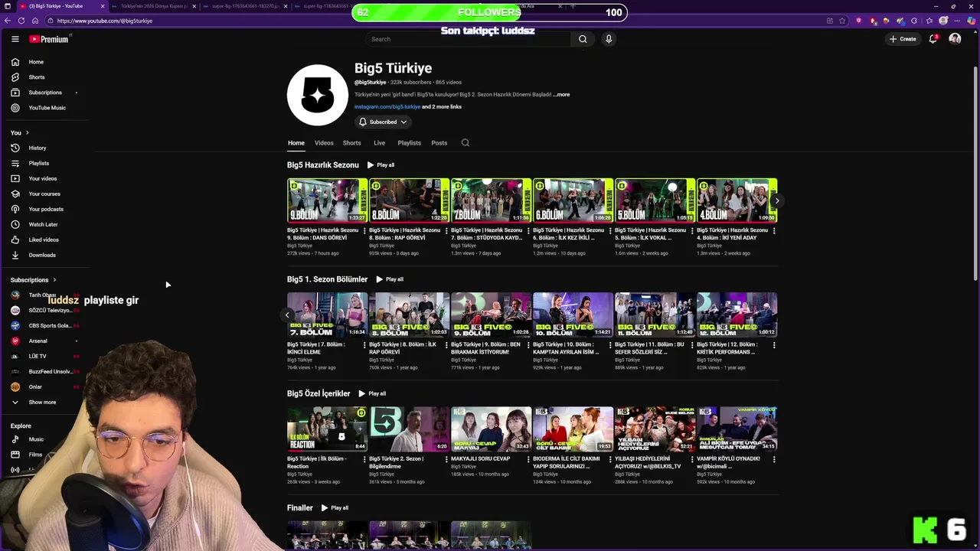Click the search magnifier button
This screenshot has height=551, width=980.
[583, 39]
